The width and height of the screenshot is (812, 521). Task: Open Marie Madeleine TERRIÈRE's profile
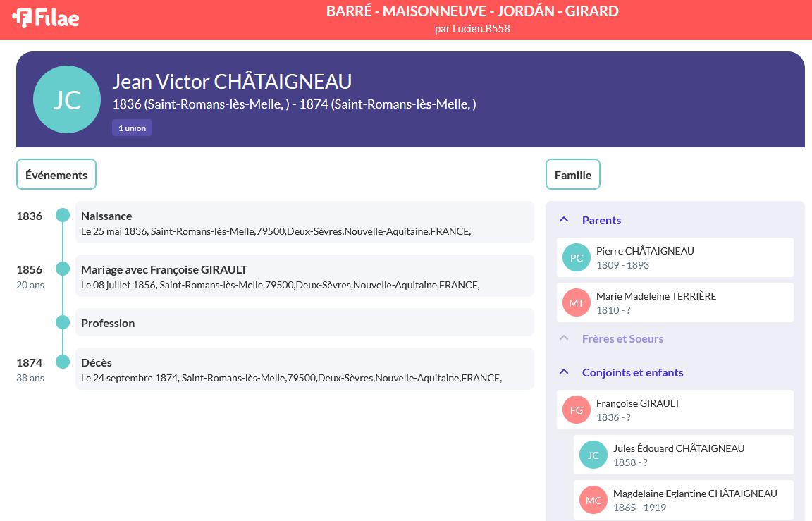point(675,302)
